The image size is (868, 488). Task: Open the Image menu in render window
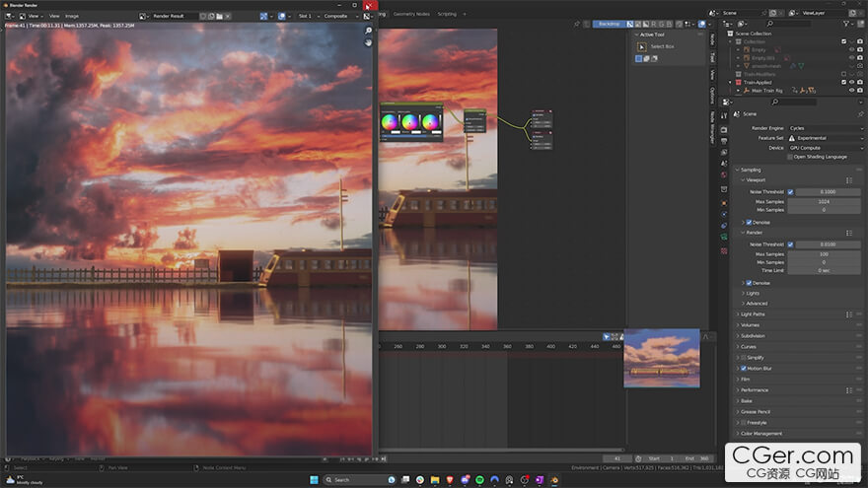tap(72, 16)
